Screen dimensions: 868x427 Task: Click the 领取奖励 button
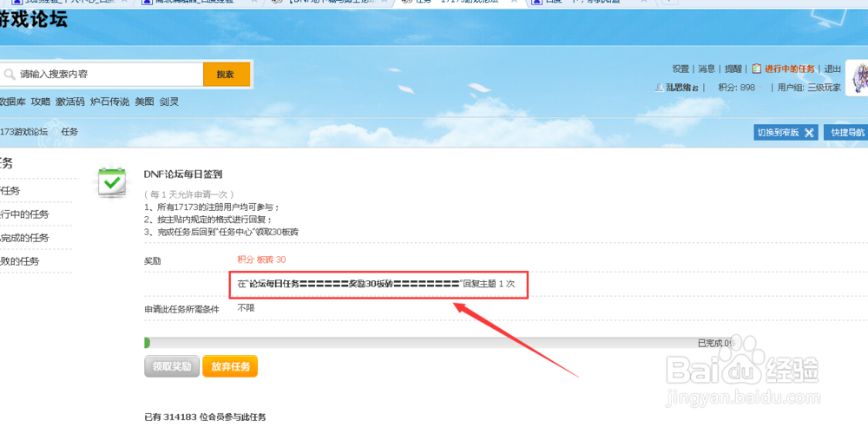click(x=172, y=366)
